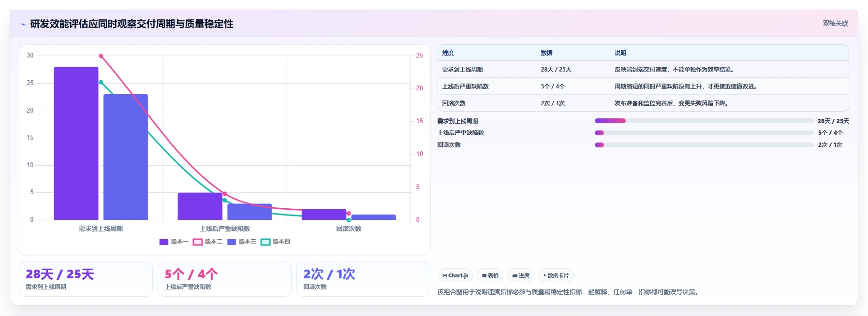Click the 需求到上线周期 progress bar
The image size is (868, 316).
tap(704, 121)
